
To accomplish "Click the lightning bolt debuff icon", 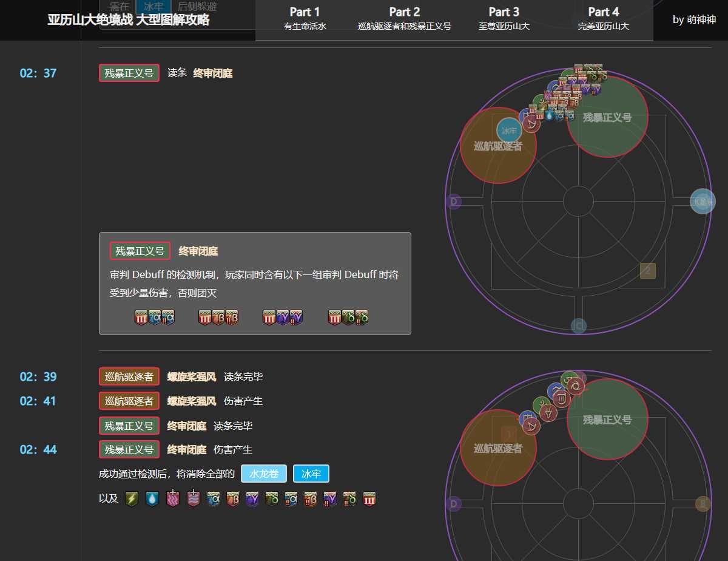I will tap(132, 499).
